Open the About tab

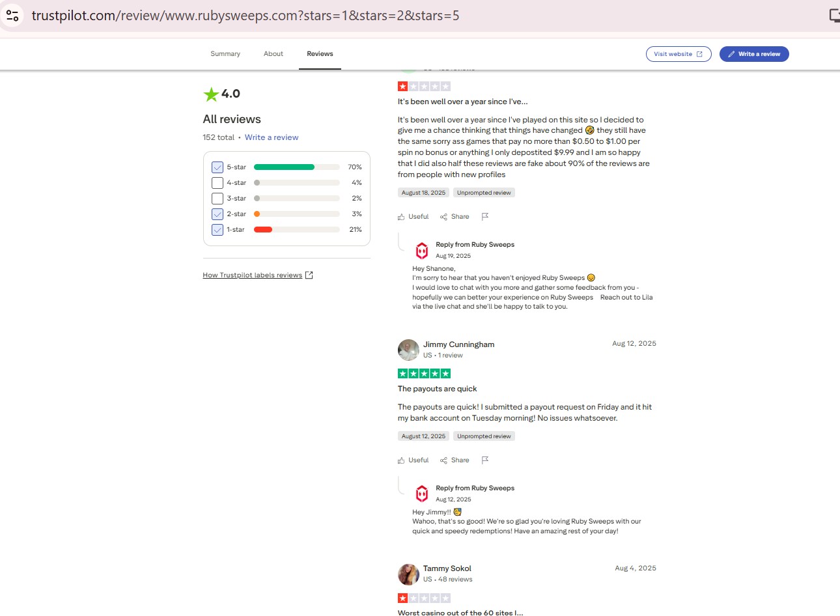point(273,54)
